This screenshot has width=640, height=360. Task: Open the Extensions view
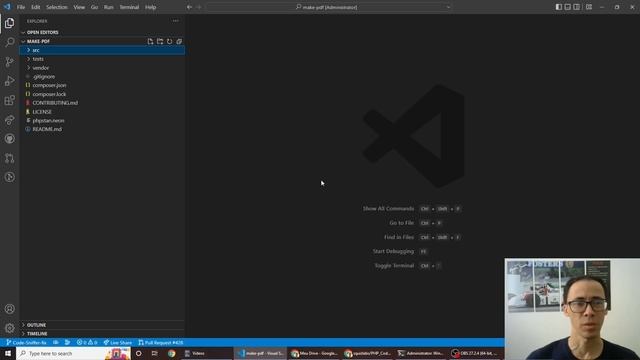pos(9,100)
